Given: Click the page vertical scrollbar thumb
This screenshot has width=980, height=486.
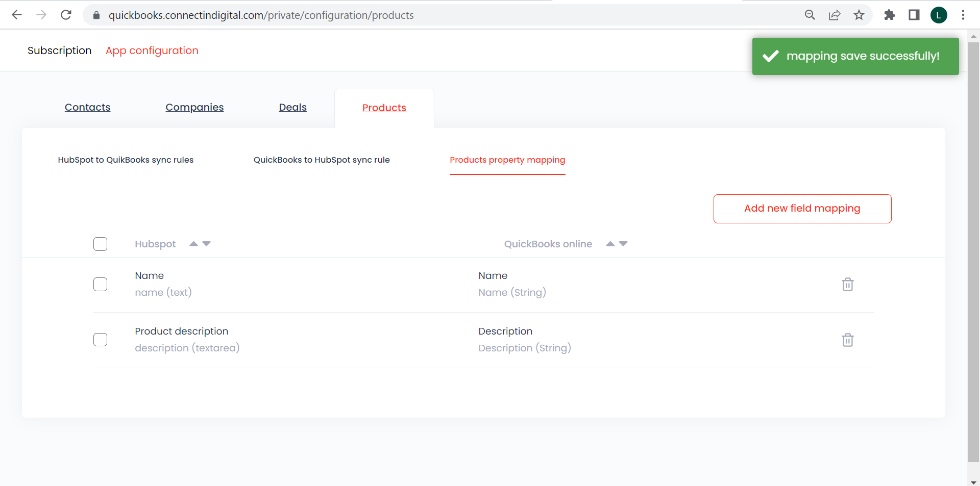Looking at the screenshot, I should [973, 252].
